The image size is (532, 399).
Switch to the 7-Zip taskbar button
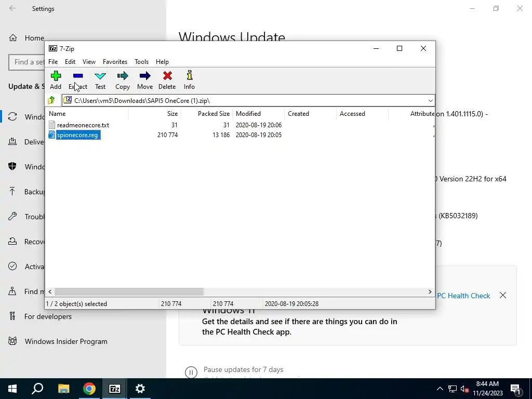(115, 389)
